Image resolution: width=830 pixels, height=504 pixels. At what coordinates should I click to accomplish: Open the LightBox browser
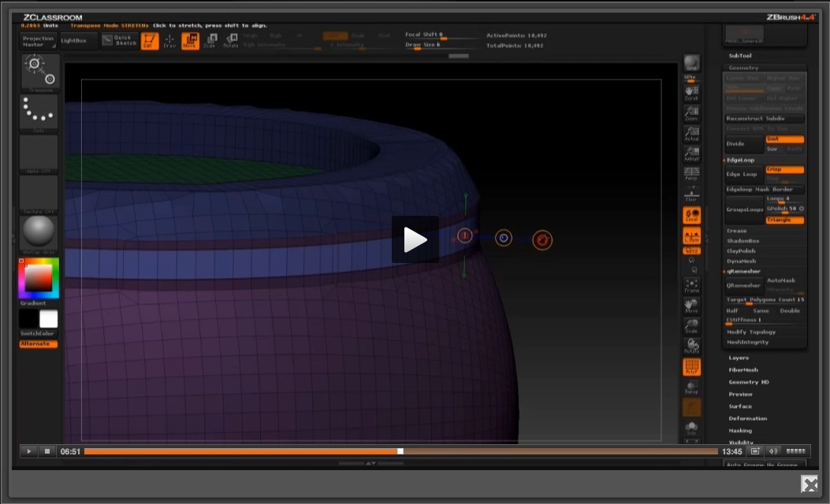pos(78,40)
